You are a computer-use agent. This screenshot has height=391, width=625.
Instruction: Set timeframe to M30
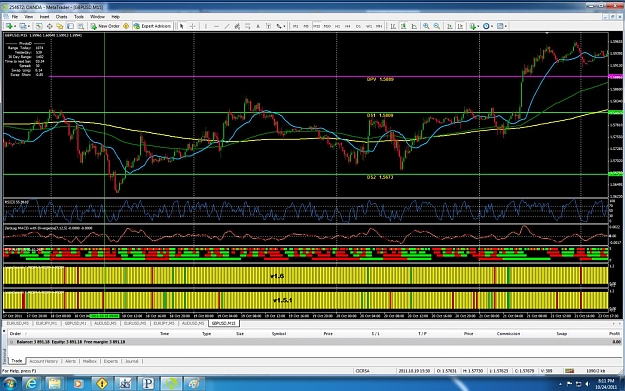pos(327,26)
